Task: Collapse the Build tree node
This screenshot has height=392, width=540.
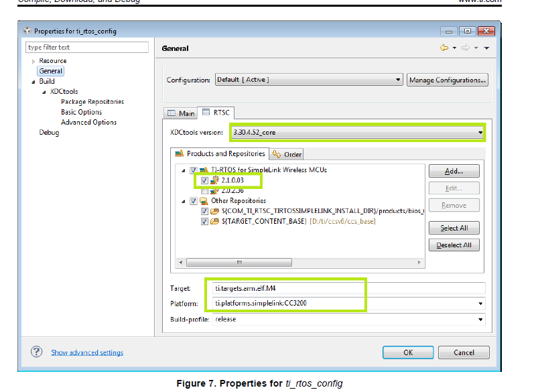Action: pyautogui.click(x=33, y=82)
